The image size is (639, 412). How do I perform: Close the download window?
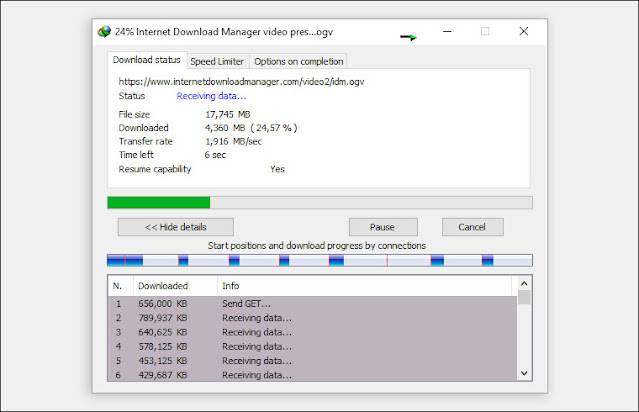(524, 31)
